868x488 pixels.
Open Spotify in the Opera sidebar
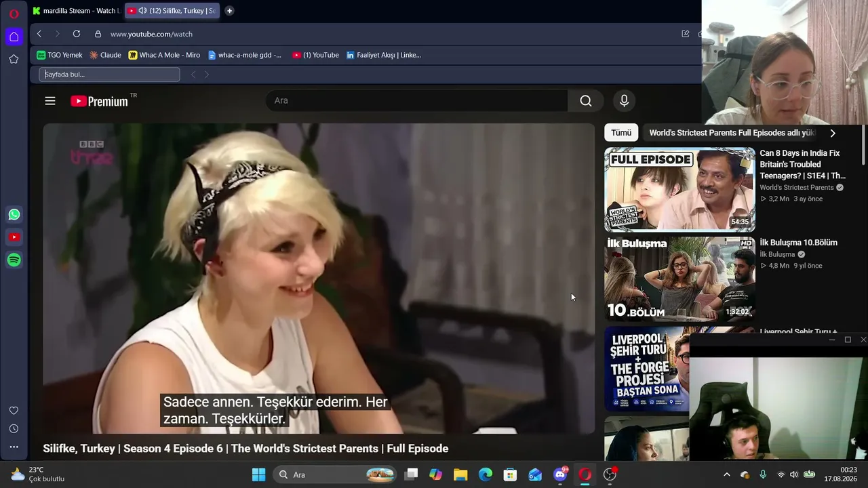[x=14, y=260]
